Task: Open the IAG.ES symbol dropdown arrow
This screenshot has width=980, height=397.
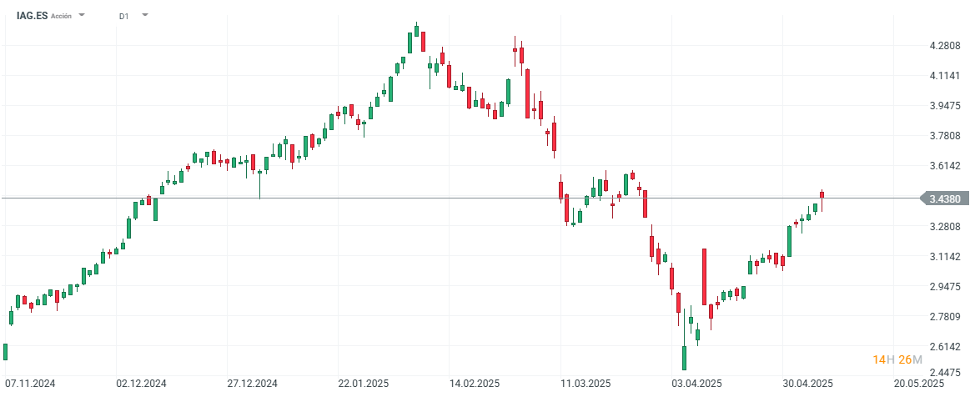Action: click(82, 15)
